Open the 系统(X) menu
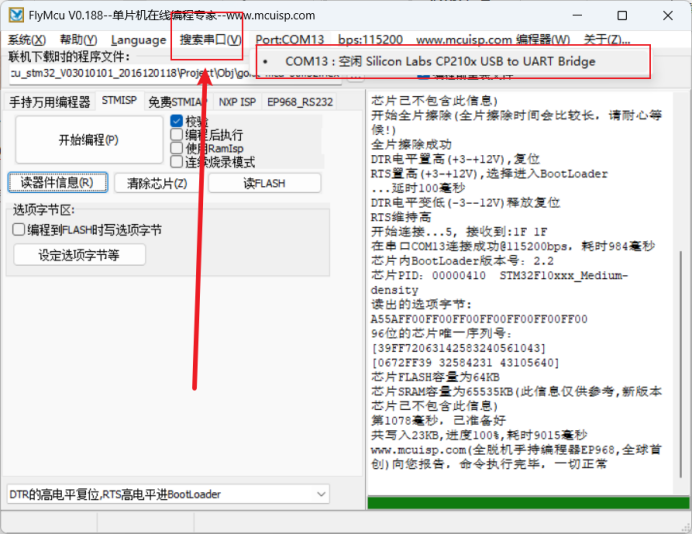This screenshot has width=693, height=534. [x=27, y=40]
